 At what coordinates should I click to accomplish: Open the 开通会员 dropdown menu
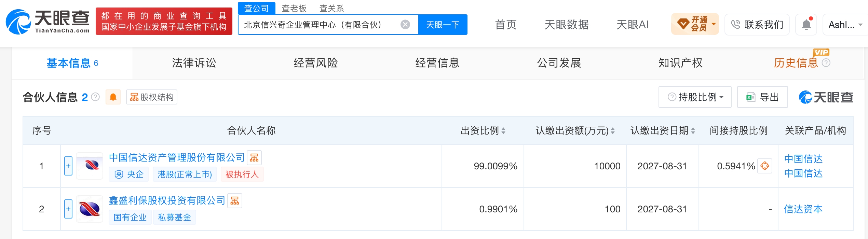pos(695,24)
